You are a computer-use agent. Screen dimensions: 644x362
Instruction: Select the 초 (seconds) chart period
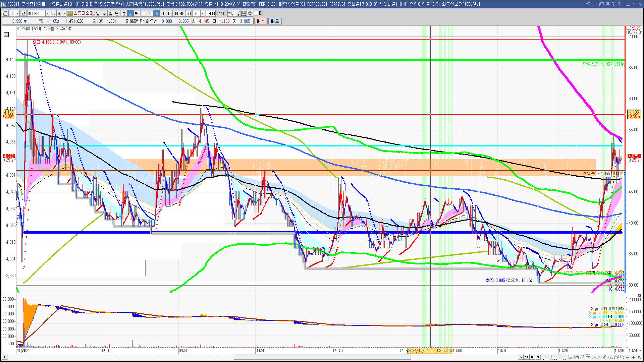pos(130,13)
